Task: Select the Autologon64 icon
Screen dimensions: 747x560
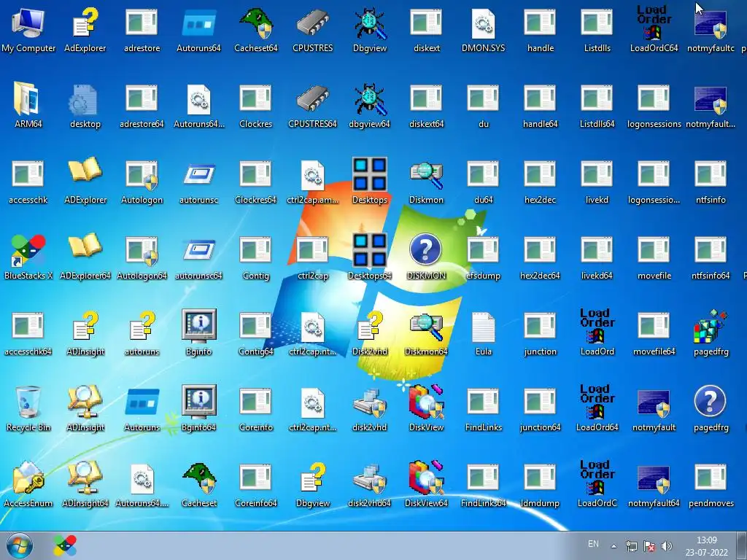Action: 142,257
